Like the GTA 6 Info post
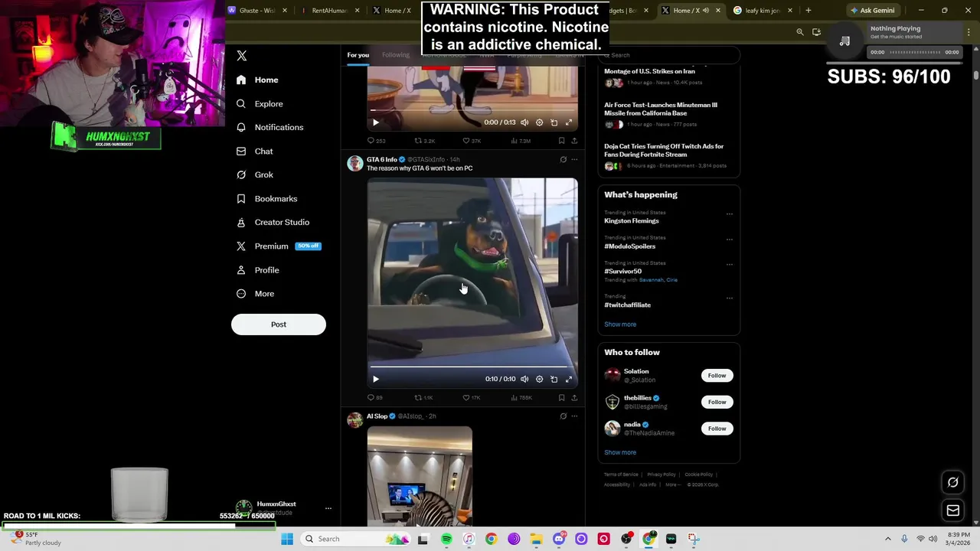Screen dimensions: 980x551 tap(472, 398)
